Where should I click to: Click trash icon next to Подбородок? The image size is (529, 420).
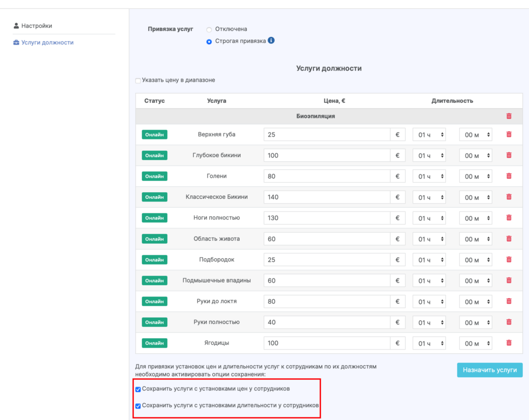click(509, 260)
